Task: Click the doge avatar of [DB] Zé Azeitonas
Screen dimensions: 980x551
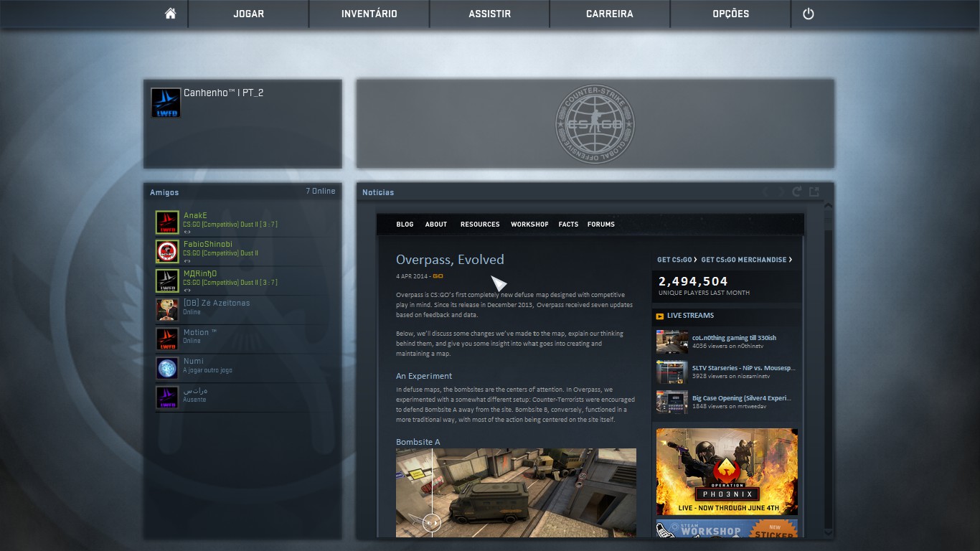Action: tap(167, 310)
